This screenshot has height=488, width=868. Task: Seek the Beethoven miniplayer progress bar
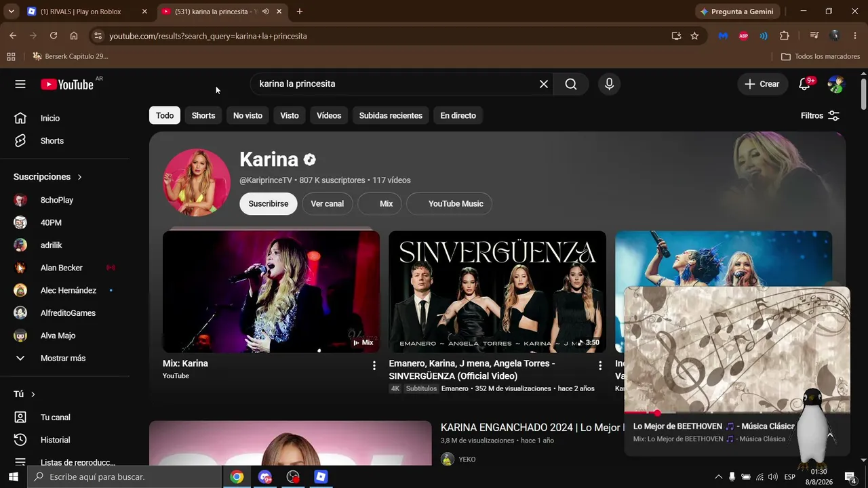point(736,412)
